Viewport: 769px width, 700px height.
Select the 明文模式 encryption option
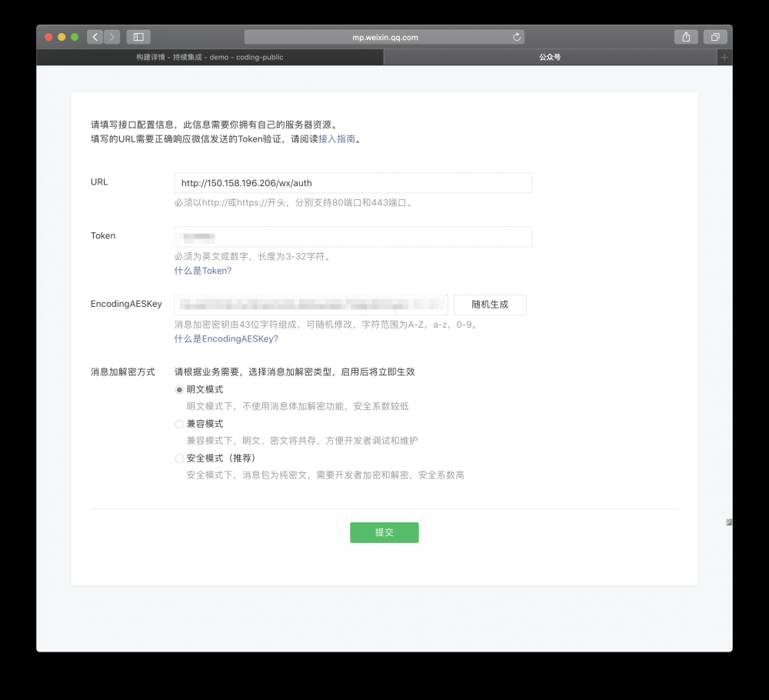pos(178,390)
